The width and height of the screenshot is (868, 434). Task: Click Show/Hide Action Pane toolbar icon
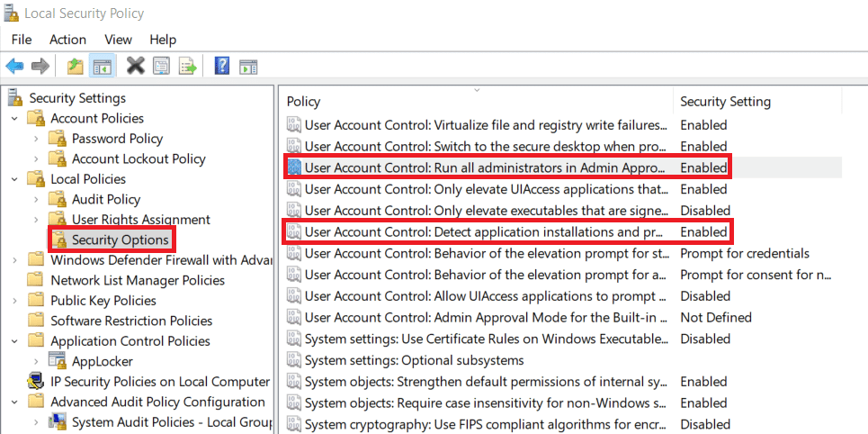pyautogui.click(x=248, y=66)
